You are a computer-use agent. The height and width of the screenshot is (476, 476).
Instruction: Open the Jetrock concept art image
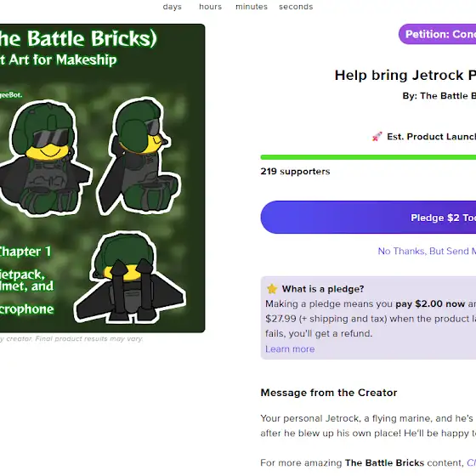[102, 178]
